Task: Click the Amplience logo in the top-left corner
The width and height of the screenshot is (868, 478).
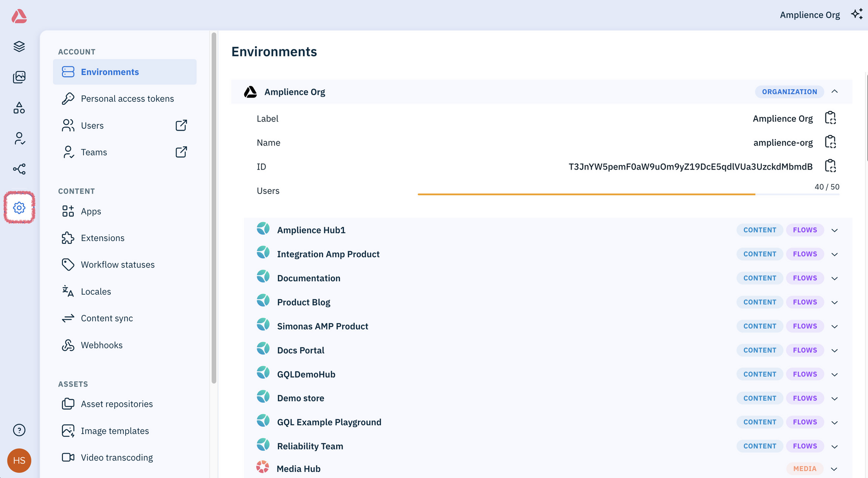Action: (x=19, y=16)
